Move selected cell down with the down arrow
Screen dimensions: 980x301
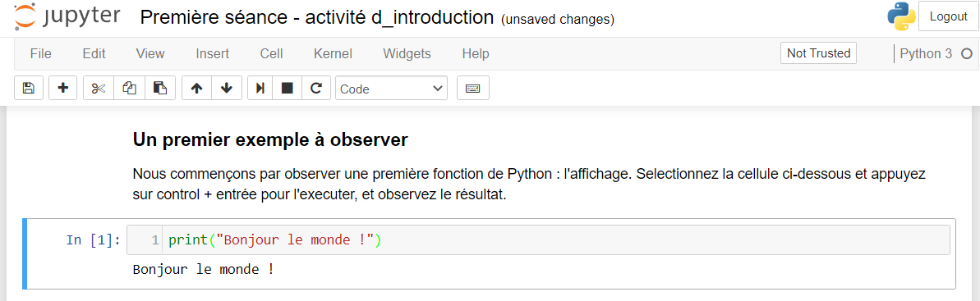227,88
